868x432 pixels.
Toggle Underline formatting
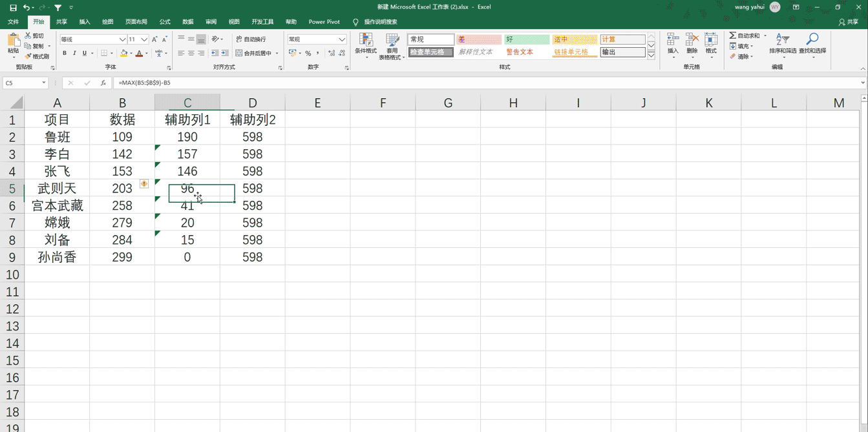(84, 53)
